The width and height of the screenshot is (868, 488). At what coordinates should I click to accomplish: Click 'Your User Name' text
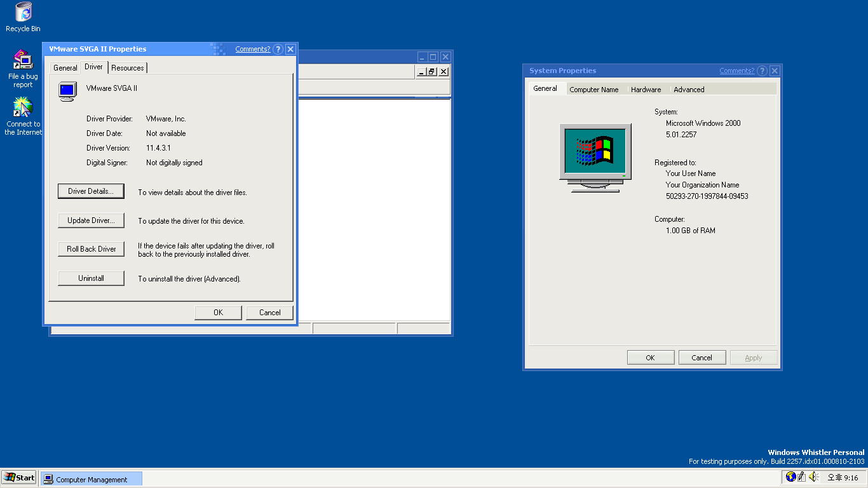(x=691, y=173)
